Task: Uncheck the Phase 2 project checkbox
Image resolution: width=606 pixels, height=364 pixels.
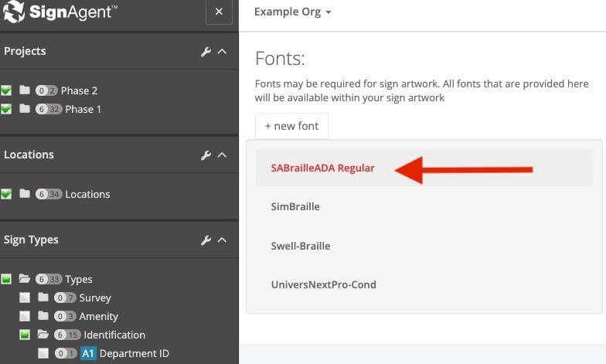Action: 6,90
